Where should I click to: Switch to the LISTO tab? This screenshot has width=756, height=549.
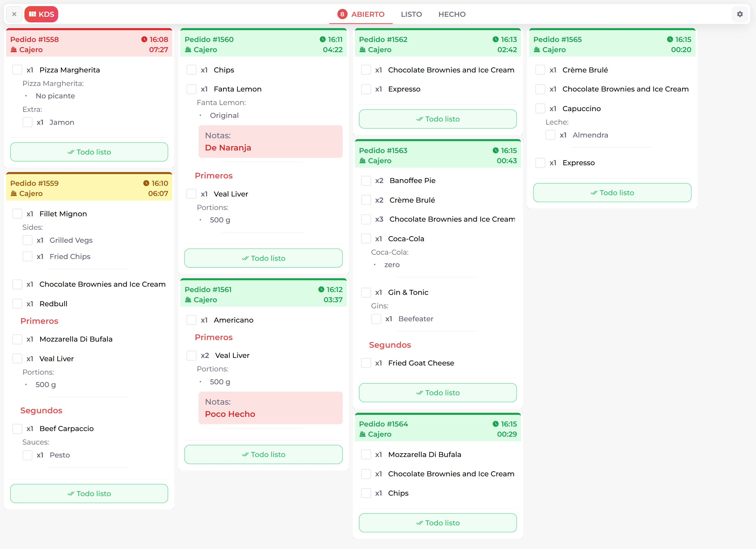tap(411, 14)
